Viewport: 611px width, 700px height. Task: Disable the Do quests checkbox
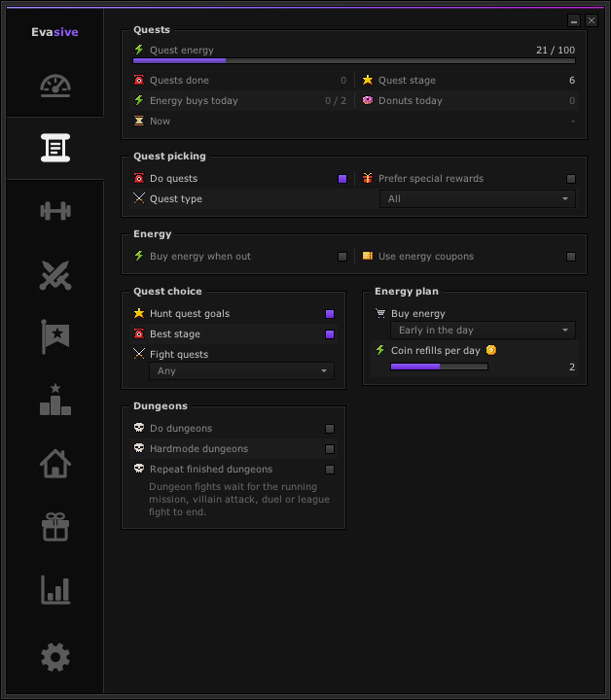(342, 179)
